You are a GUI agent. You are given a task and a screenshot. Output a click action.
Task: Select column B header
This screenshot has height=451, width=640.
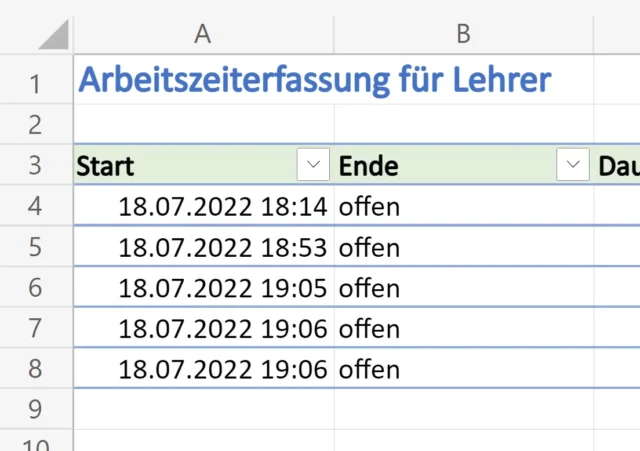pyautogui.click(x=463, y=33)
